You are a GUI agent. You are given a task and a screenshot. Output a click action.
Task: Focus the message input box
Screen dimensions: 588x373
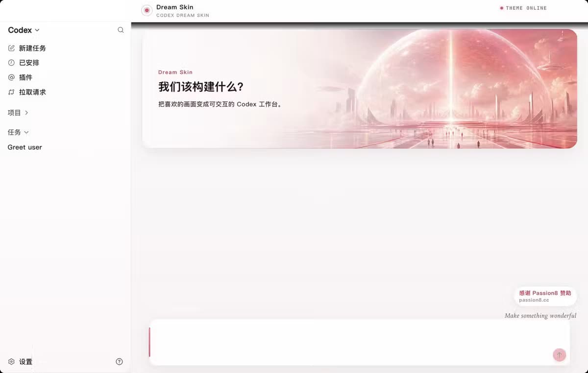360,342
